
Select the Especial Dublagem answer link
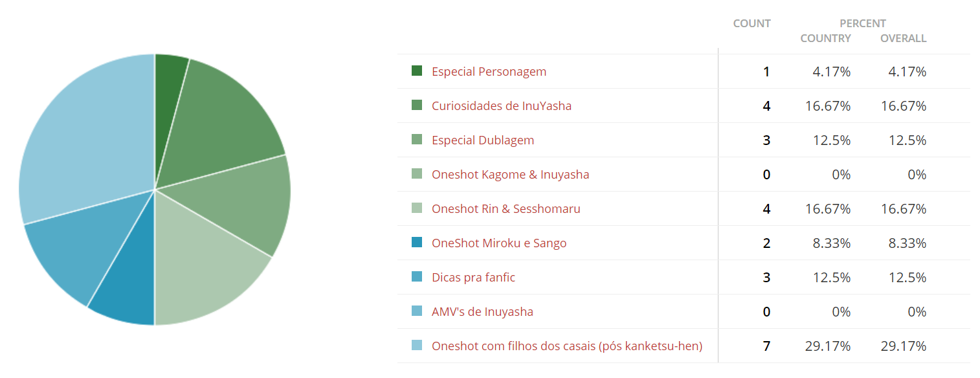483,140
